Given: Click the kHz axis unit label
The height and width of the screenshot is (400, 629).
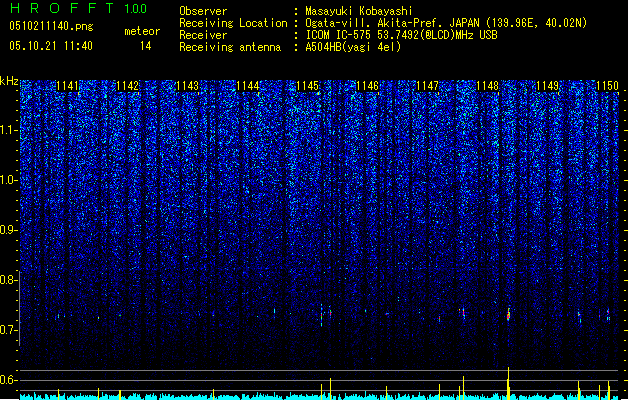Looking at the screenshot, I should (9, 81).
